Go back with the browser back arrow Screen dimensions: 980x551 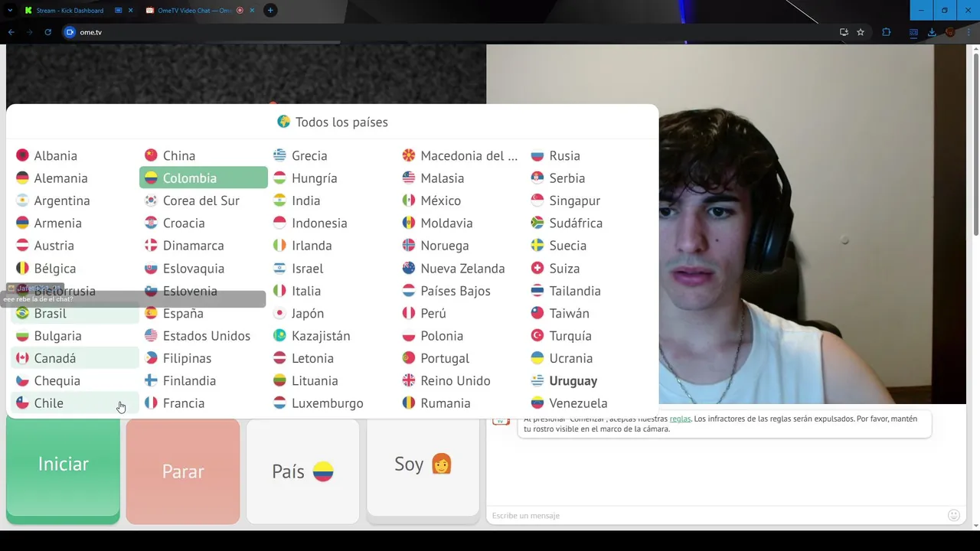click(11, 32)
